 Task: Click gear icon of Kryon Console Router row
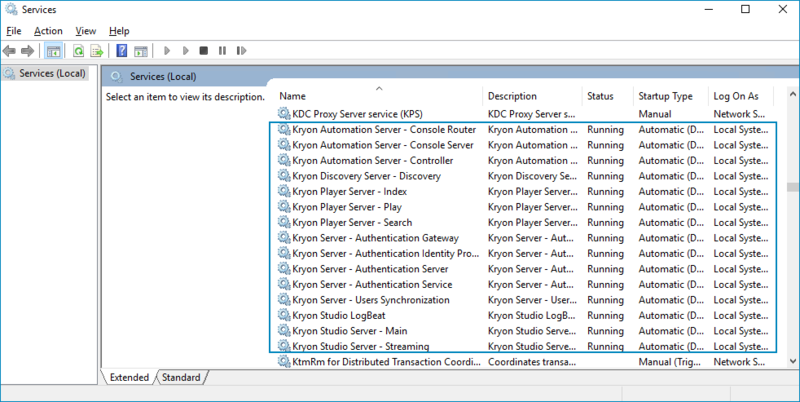click(x=284, y=129)
